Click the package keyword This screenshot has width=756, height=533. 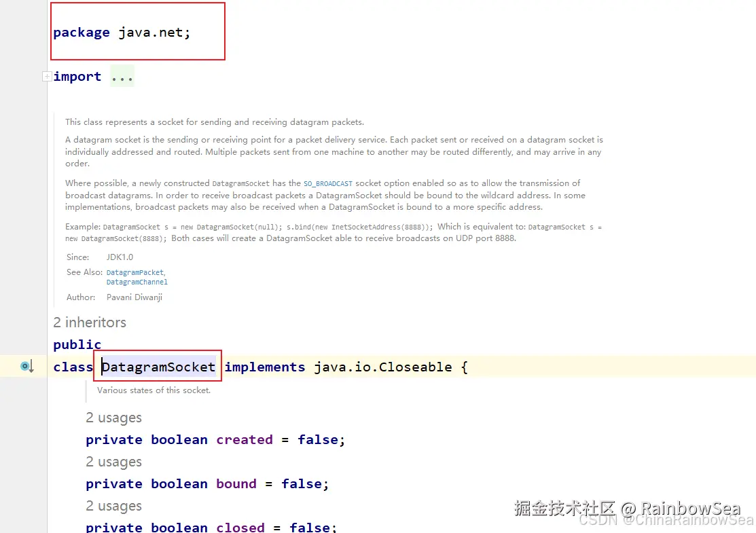tap(82, 33)
